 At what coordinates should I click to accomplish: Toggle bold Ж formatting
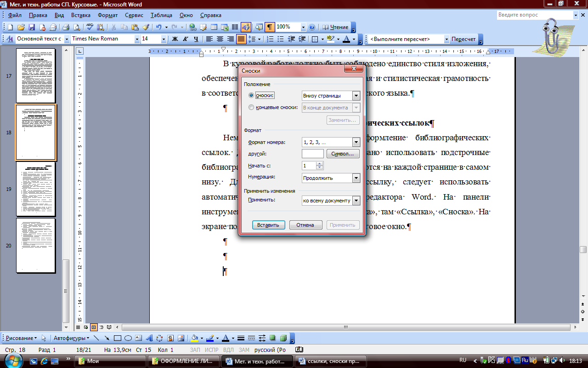click(x=175, y=39)
